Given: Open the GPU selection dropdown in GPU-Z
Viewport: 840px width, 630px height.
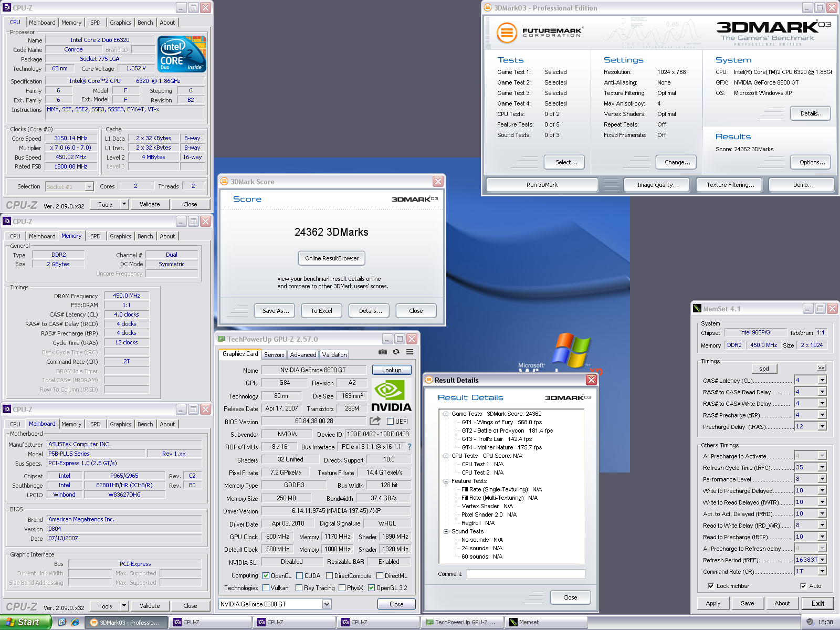Looking at the screenshot, I should click(x=327, y=604).
